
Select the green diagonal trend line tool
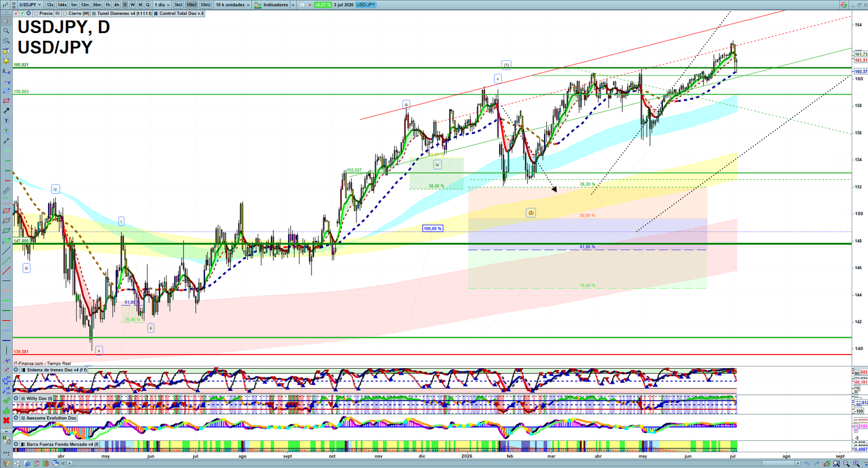pos(6,261)
